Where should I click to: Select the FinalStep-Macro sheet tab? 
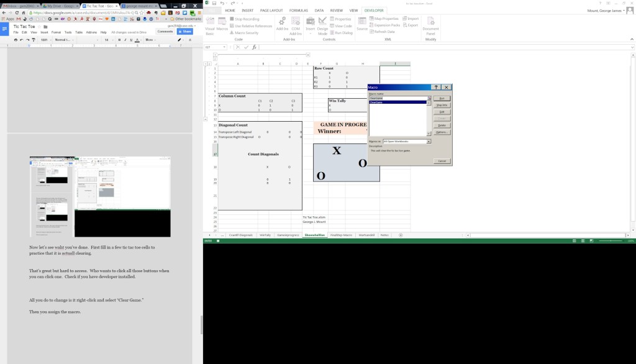pos(342,235)
